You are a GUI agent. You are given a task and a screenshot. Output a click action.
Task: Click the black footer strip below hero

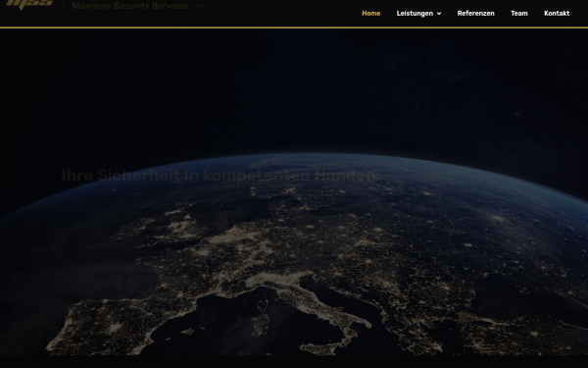[x=294, y=361]
